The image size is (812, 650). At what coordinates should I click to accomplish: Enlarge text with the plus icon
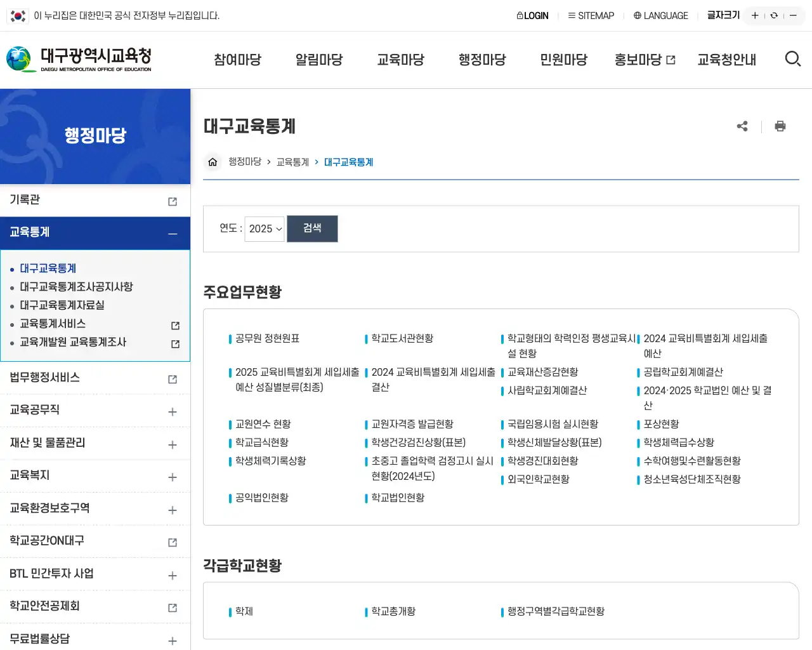point(754,15)
